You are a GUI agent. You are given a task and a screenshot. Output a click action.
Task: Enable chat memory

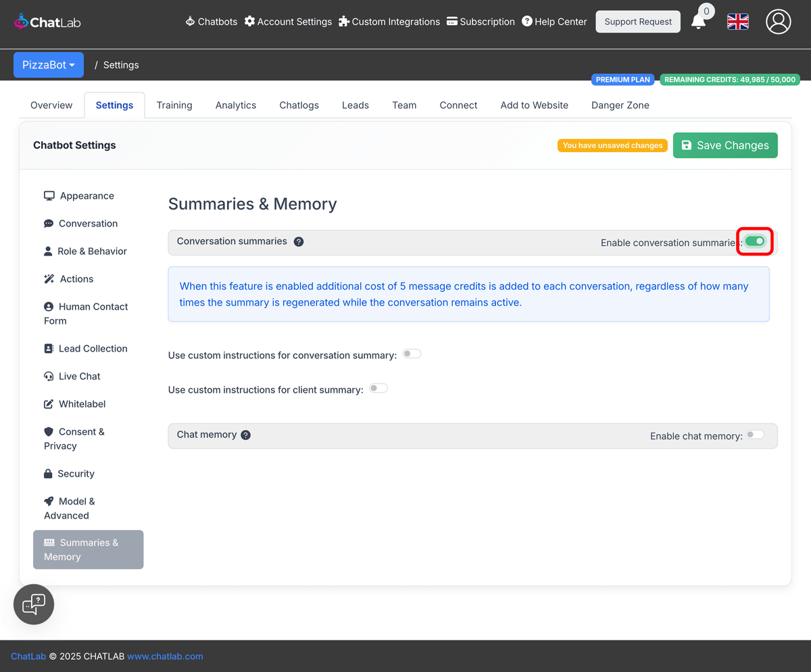[x=755, y=434]
